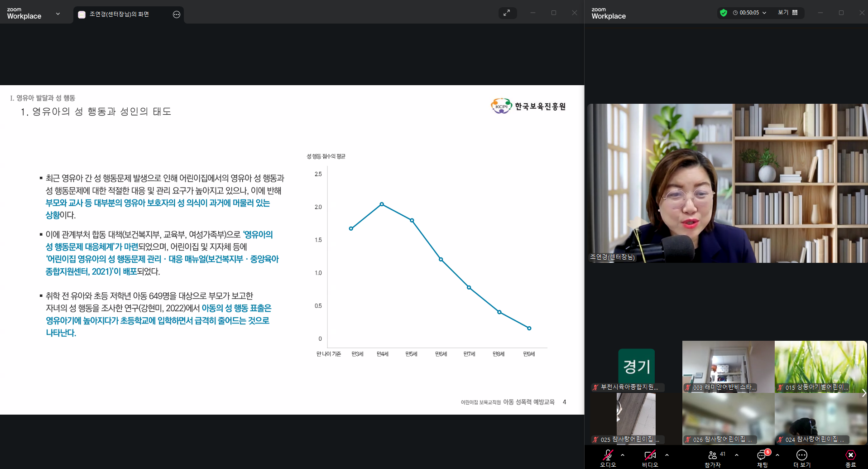Expand the participants options caret
Screen dimensions: 868x469
pyautogui.click(x=737, y=455)
